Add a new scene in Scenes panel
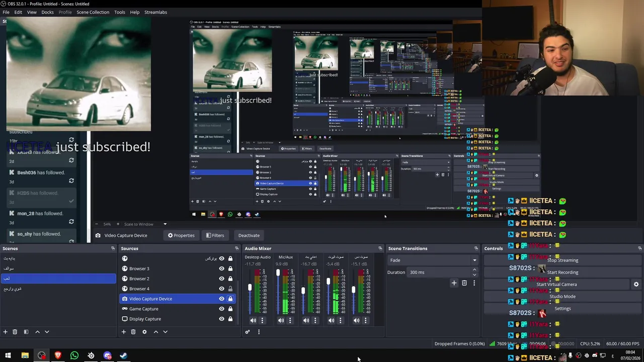The image size is (644, 362). [x=5, y=332]
